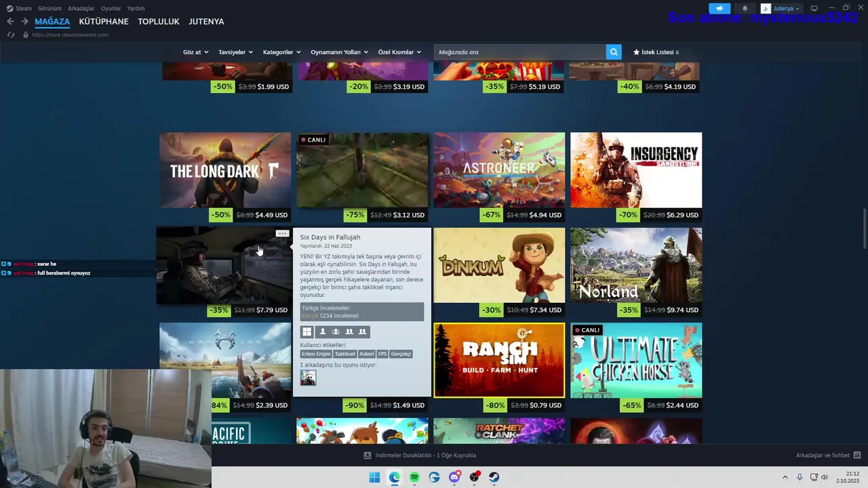
Task: Click in the 'Mağazada ara' search field
Action: 520,52
